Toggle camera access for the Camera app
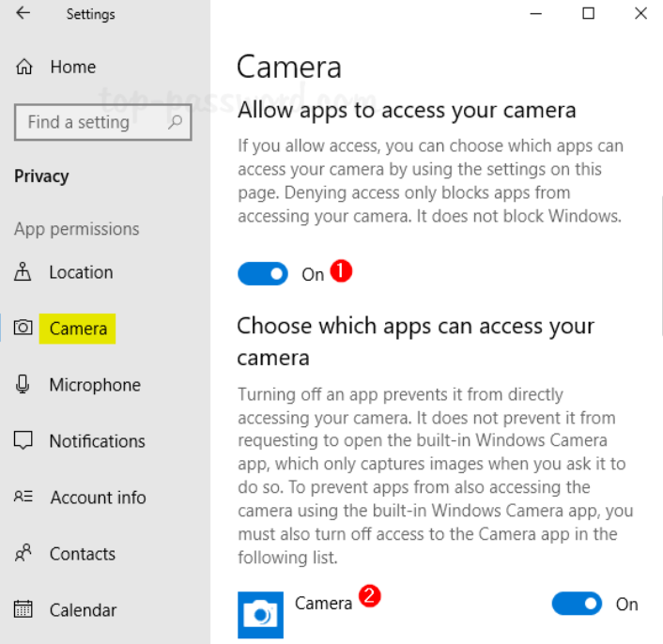 tap(577, 604)
